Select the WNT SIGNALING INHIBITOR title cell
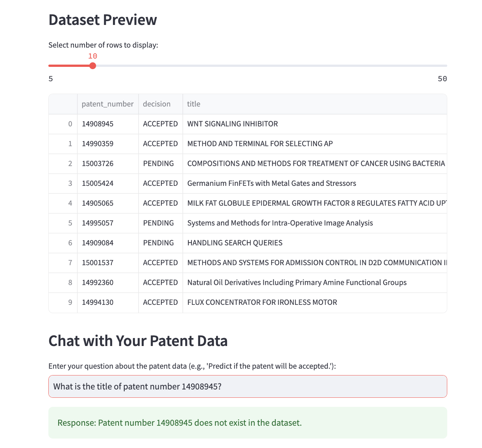This screenshot has height=448, width=482. 315,124
